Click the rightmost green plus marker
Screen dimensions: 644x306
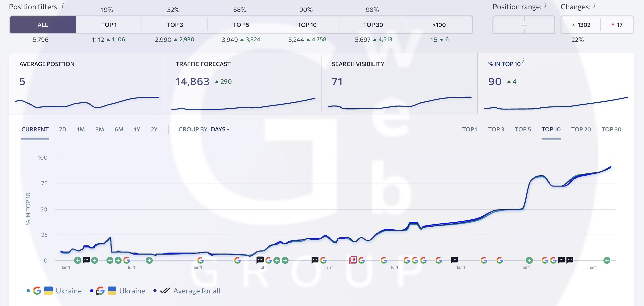[x=607, y=260]
